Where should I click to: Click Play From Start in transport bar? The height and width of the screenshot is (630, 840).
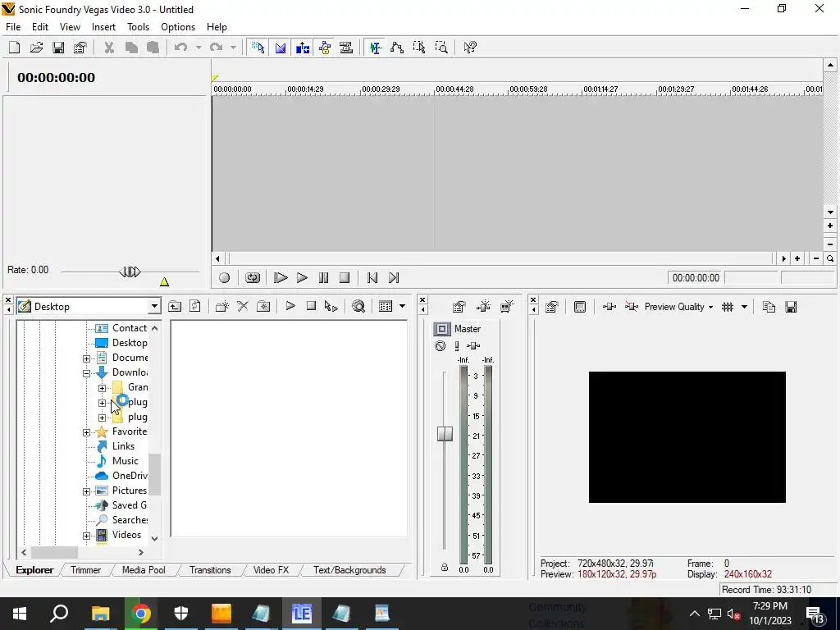281,277
